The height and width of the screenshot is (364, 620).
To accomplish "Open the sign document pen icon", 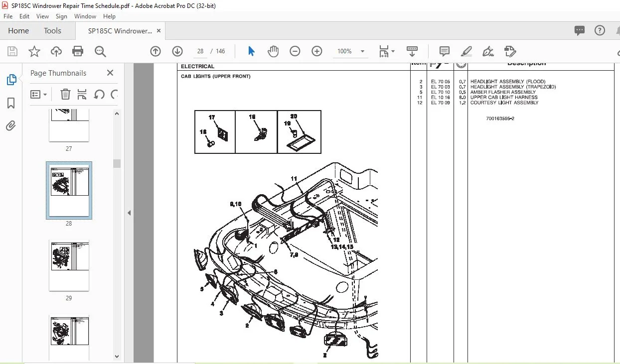I will click(x=488, y=51).
